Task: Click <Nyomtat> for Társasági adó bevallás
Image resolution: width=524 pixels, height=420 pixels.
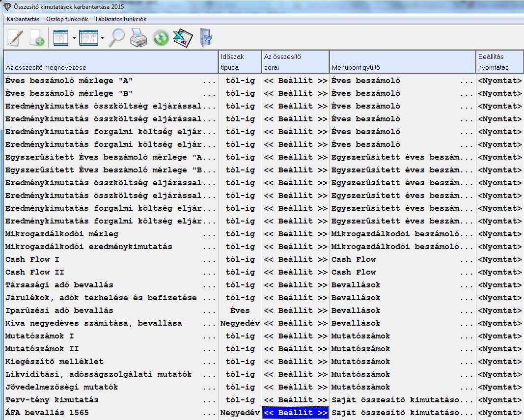Action: [500, 285]
